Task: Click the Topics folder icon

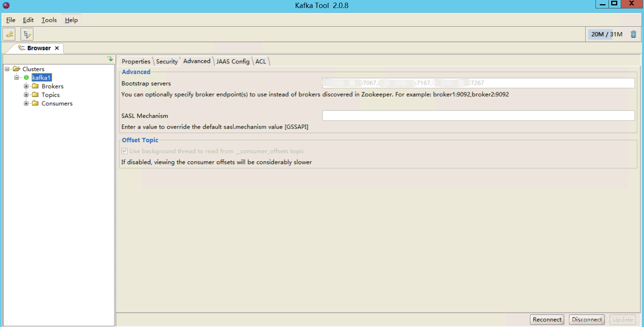Action: [36, 95]
